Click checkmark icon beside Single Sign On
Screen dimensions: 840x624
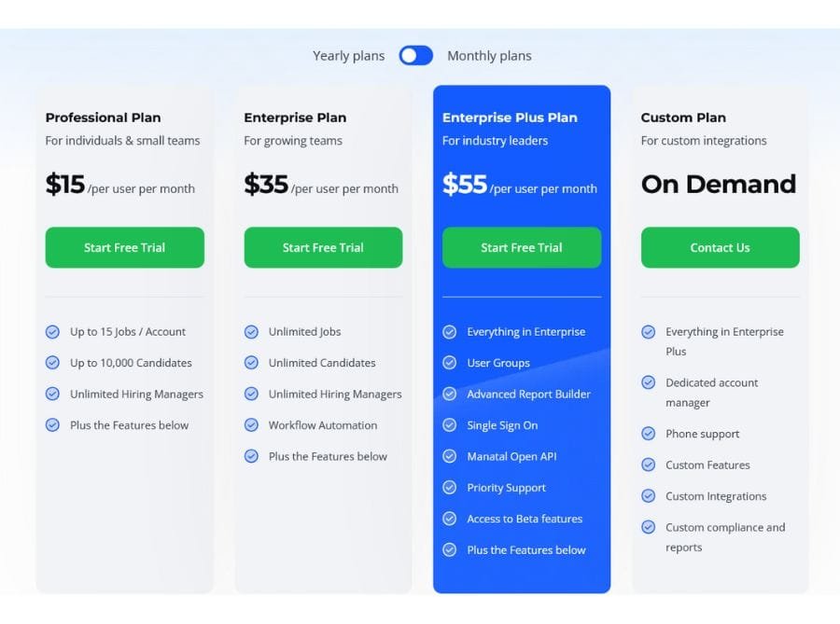449,425
